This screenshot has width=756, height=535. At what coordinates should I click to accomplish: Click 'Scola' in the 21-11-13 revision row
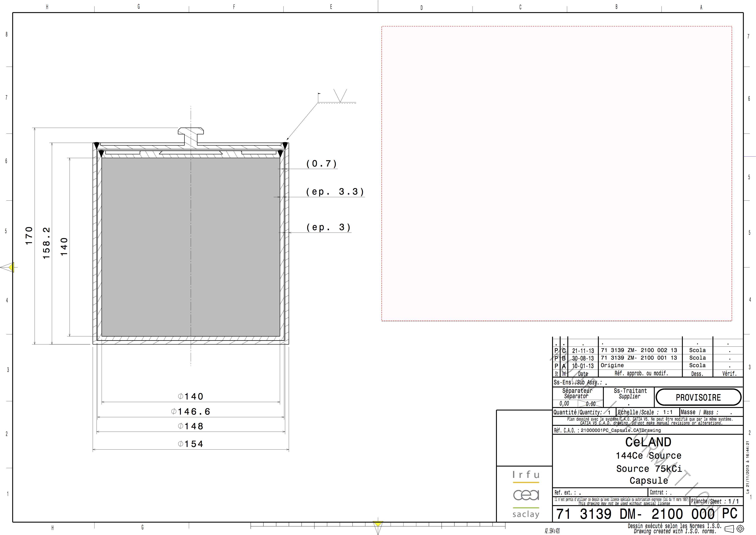click(x=697, y=350)
